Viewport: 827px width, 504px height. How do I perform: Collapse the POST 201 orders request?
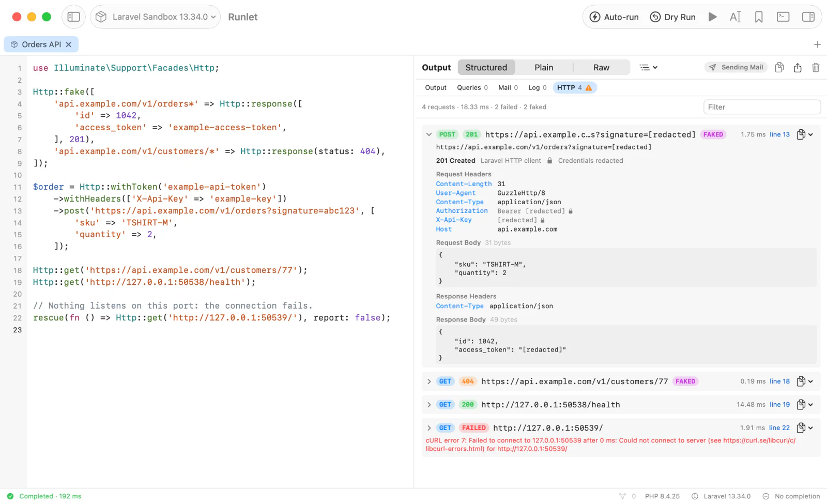tap(429, 134)
